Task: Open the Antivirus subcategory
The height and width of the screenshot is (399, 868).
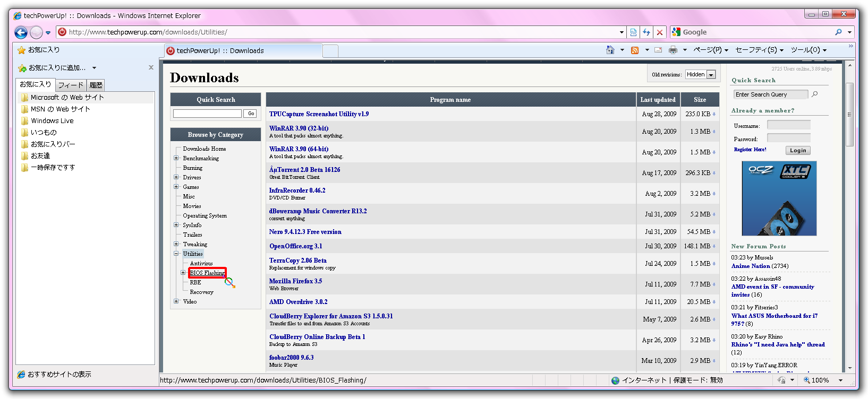Action: pos(201,263)
